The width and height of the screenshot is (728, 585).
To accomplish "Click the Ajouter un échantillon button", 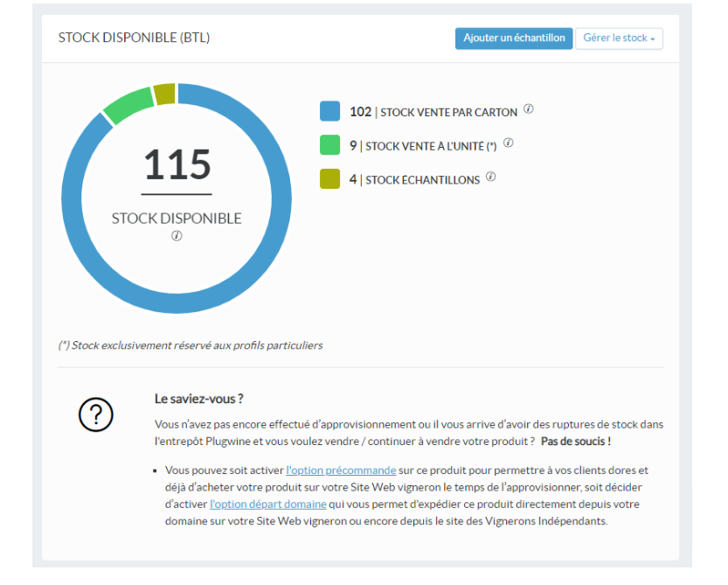I will (514, 38).
